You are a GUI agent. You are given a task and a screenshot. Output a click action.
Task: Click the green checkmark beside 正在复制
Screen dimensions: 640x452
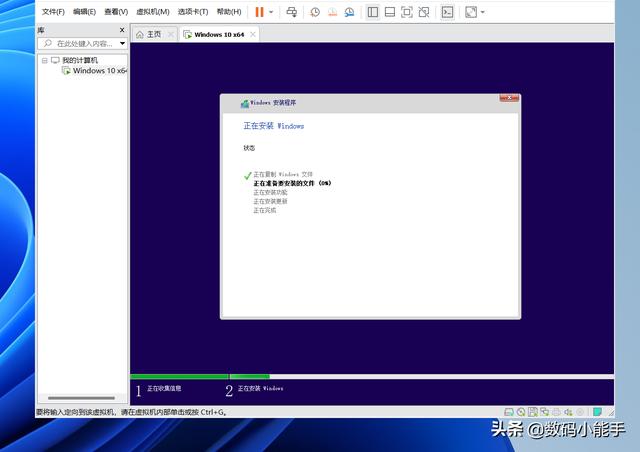coord(247,176)
